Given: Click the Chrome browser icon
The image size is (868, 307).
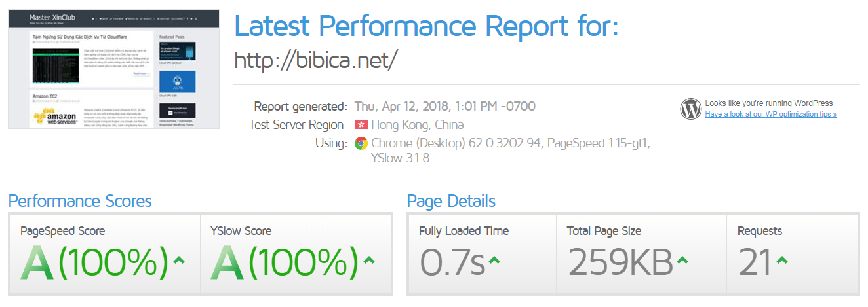Looking at the screenshot, I should point(361,143).
